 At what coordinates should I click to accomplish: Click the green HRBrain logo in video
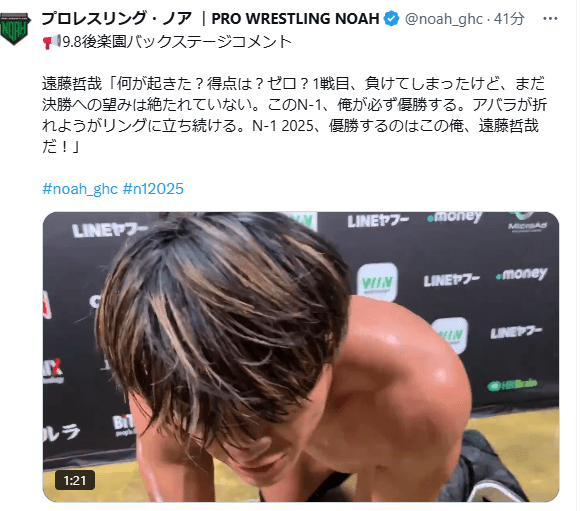(x=512, y=385)
